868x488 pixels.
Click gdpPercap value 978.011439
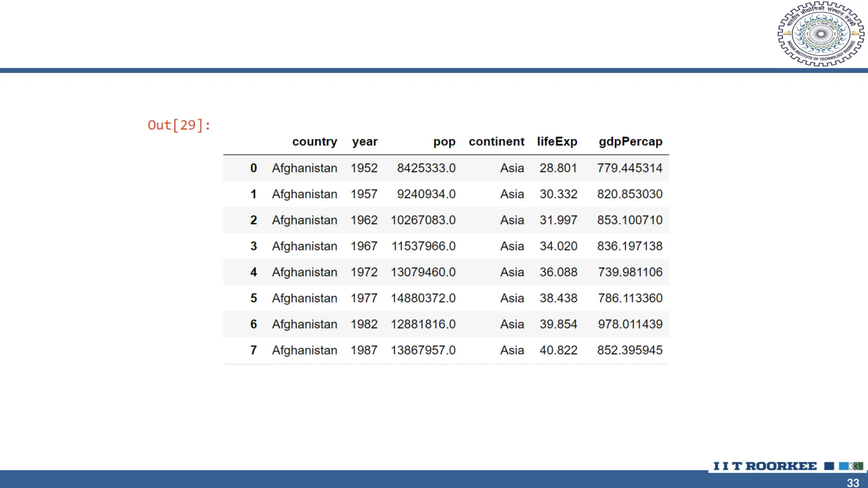[x=630, y=324]
